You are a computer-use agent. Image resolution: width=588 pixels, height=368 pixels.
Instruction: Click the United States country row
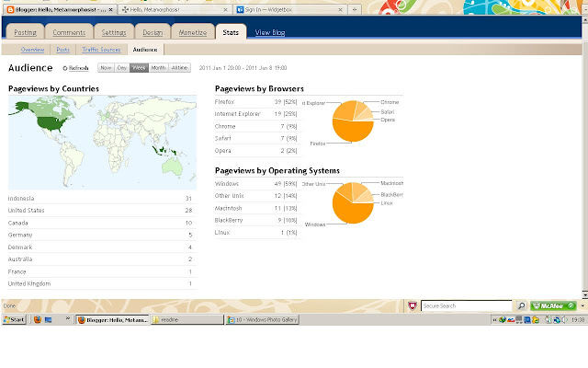[x=102, y=211]
